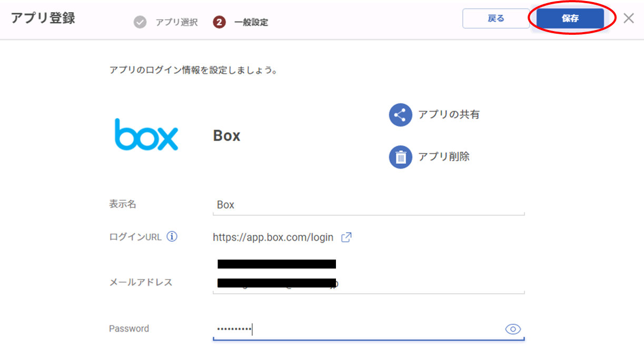
Task: Click the Password label
Action: tap(129, 329)
